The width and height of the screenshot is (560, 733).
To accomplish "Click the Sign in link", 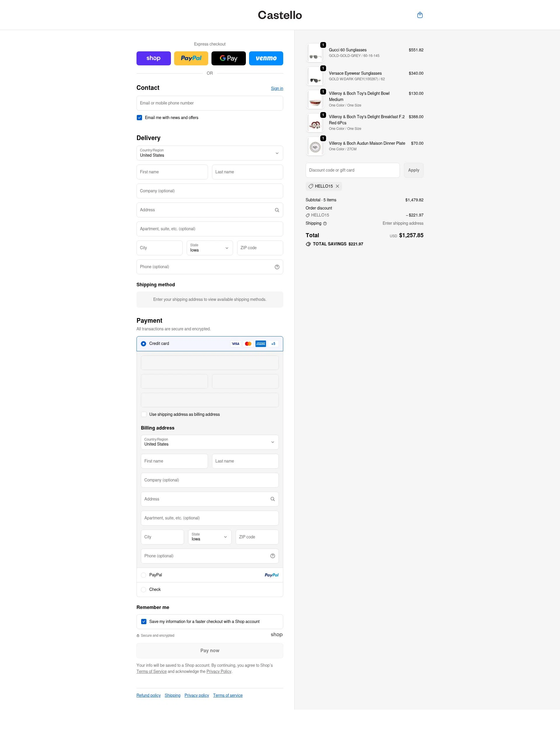I will click(x=277, y=88).
